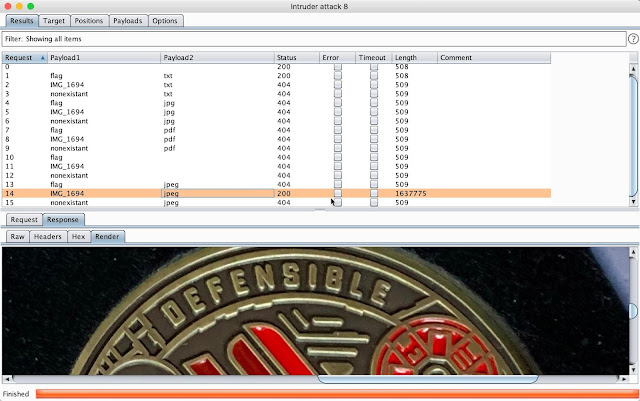Viewport: 640px width, 401px height.
Task: Show the Headers response view
Action: (x=48, y=236)
